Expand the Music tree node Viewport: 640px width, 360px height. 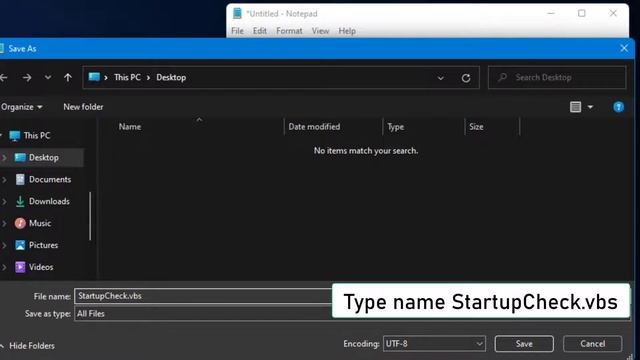[x=4, y=223]
